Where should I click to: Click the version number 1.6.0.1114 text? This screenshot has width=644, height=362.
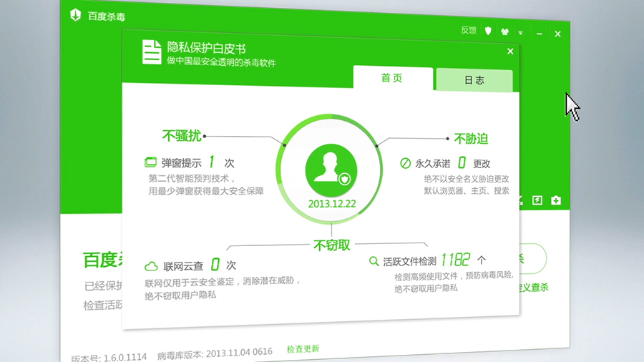[125, 358]
